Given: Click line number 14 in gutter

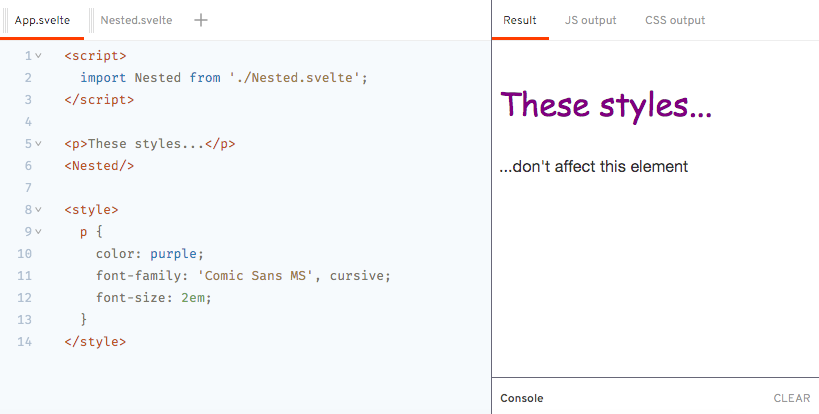Looking at the screenshot, I should click(25, 342).
